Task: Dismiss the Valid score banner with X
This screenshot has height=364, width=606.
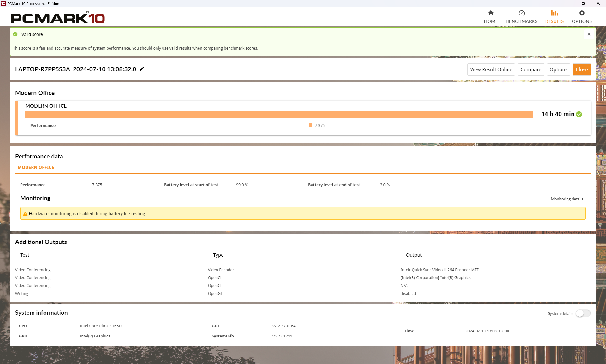Action: click(589, 34)
